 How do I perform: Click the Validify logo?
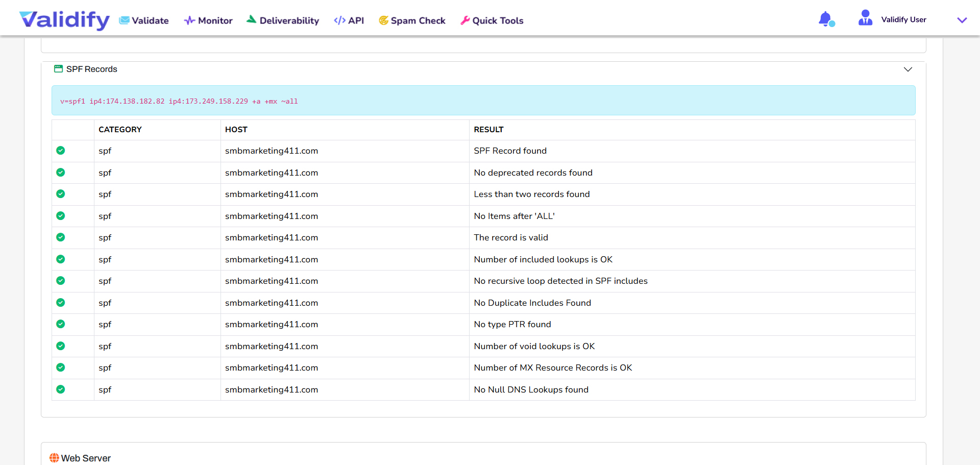tap(64, 20)
